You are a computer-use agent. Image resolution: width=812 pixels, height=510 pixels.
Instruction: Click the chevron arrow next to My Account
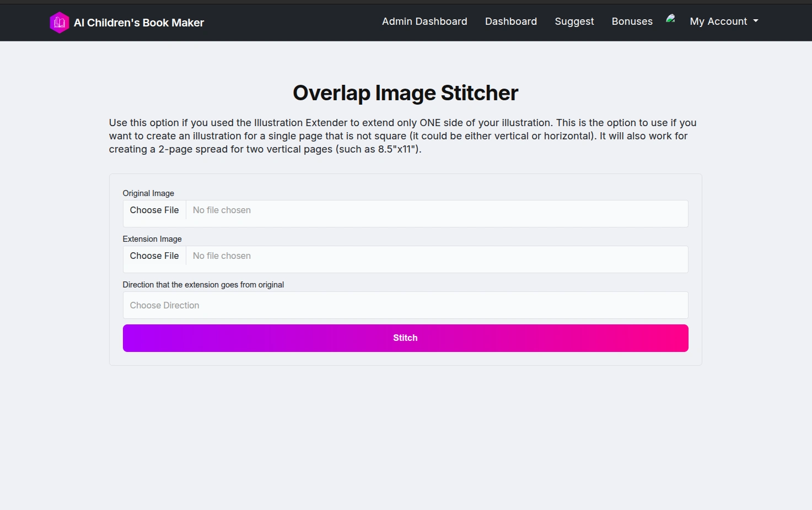(x=755, y=22)
